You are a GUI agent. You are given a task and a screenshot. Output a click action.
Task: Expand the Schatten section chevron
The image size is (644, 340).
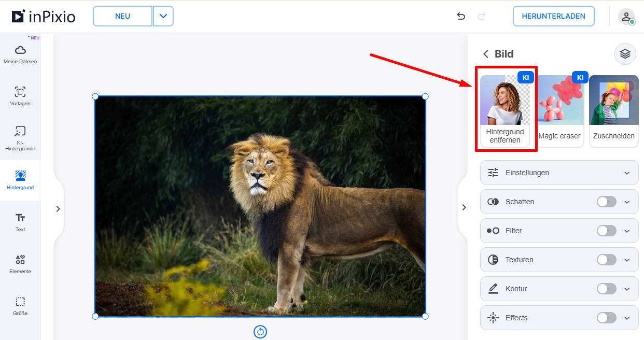[627, 202]
